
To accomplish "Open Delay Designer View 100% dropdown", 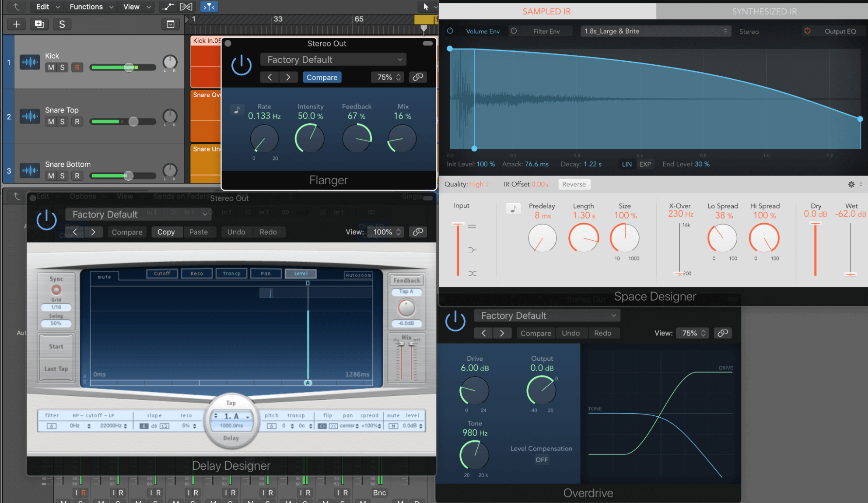I will 388,232.
